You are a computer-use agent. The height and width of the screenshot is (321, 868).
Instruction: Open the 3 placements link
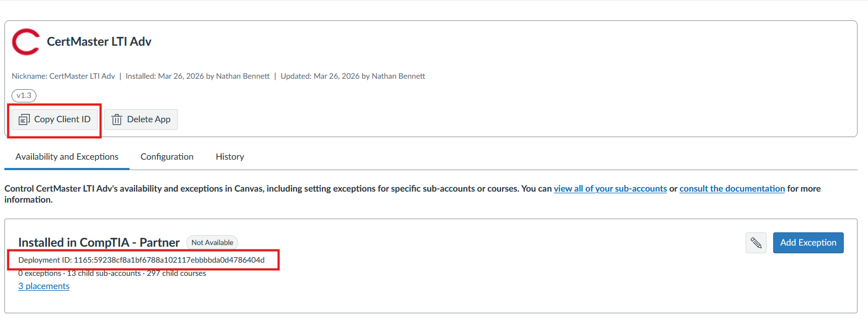(44, 286)
